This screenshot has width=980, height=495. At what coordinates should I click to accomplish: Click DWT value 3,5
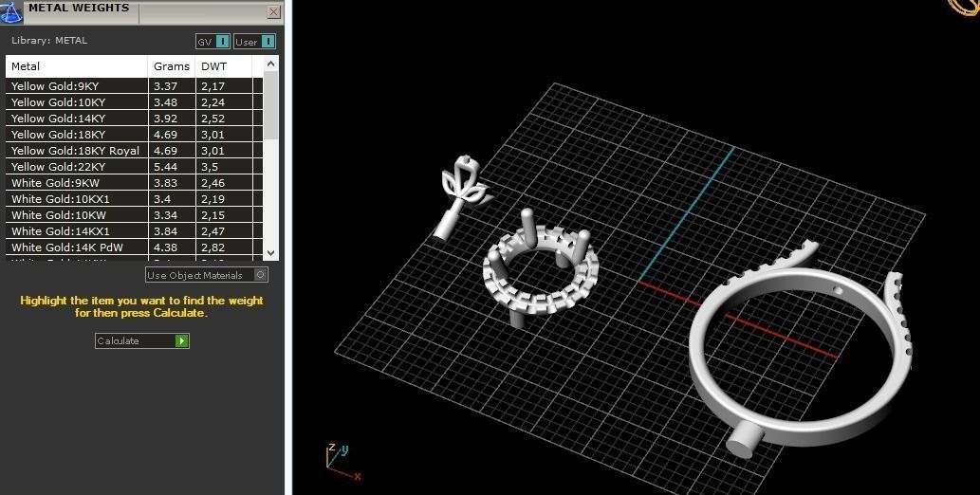[x=210, y=167]
